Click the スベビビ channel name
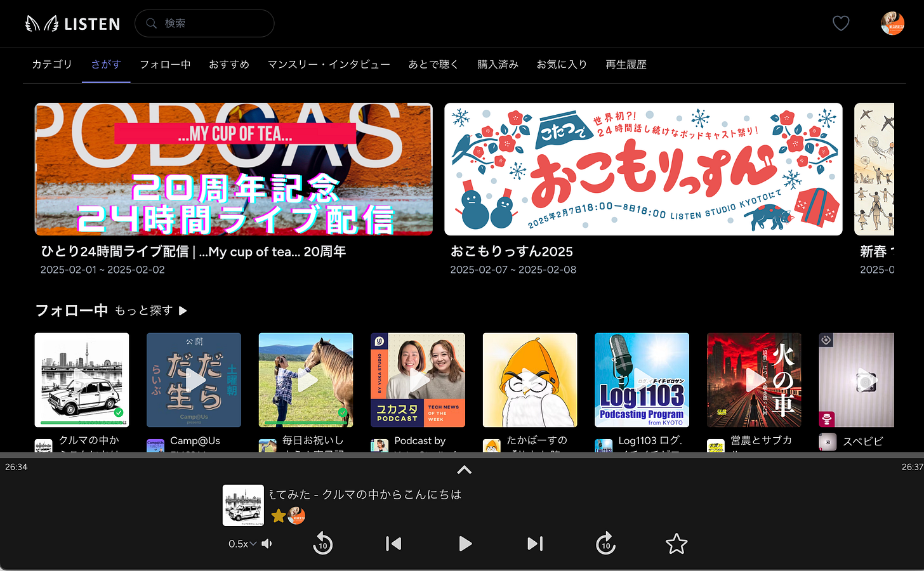The image size is (924, 571). 863,441
